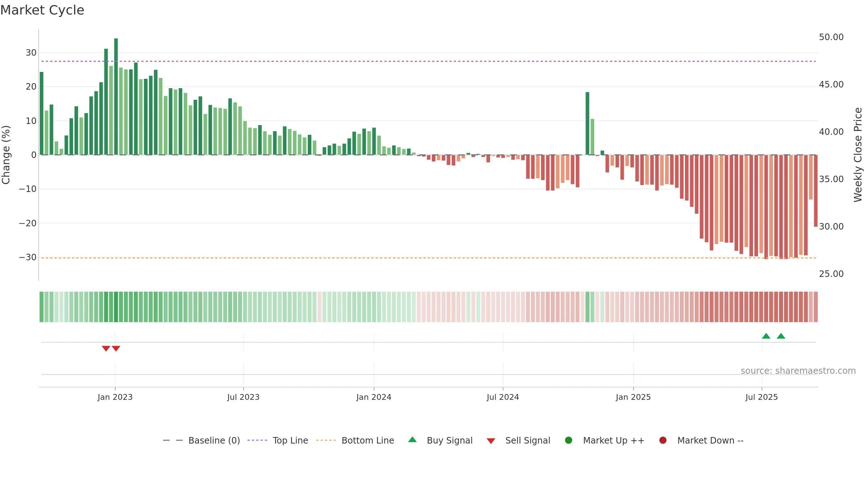This screenshot has width=868, height=488.
Task: Click the 20 value on the left axis
Action: [x=31, y=87]
